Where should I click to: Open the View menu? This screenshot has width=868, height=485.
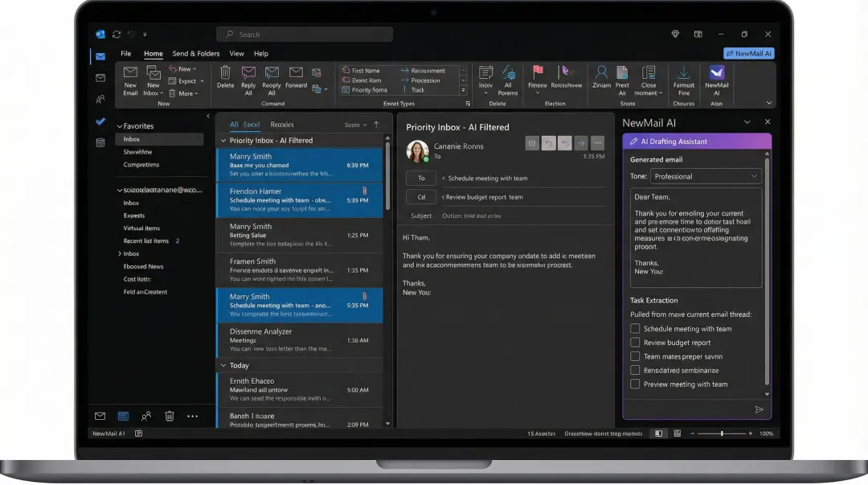[x=236, y=53]
